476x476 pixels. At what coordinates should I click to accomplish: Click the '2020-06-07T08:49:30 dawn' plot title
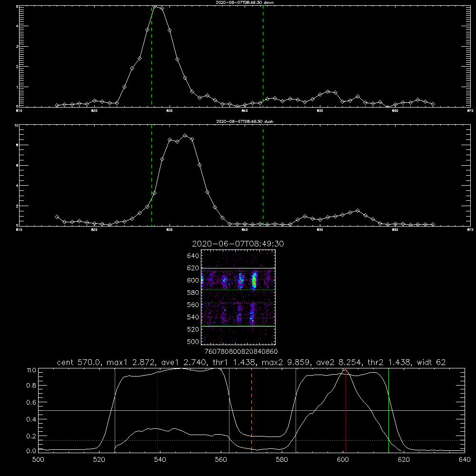(245, 2)
